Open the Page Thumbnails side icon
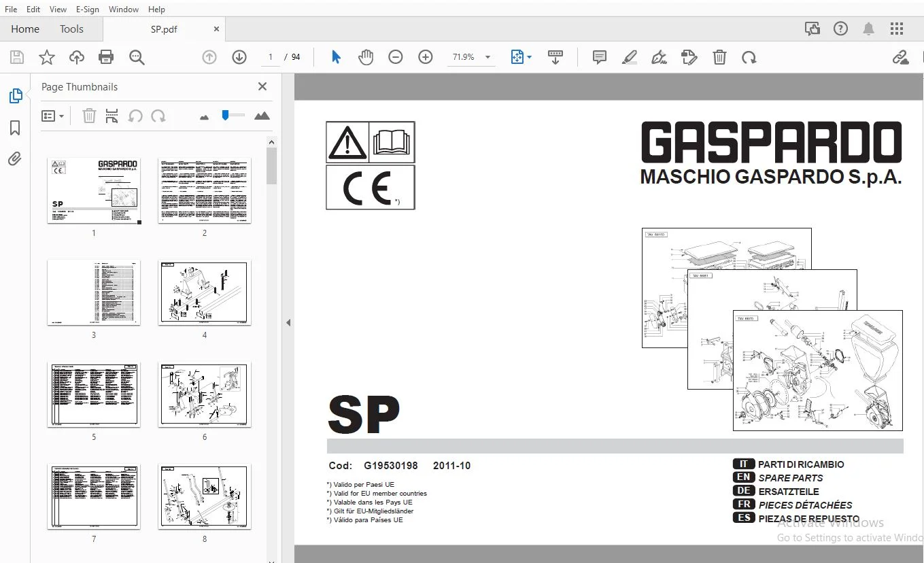The image size is (924, 563). click(x=15, y=96)
